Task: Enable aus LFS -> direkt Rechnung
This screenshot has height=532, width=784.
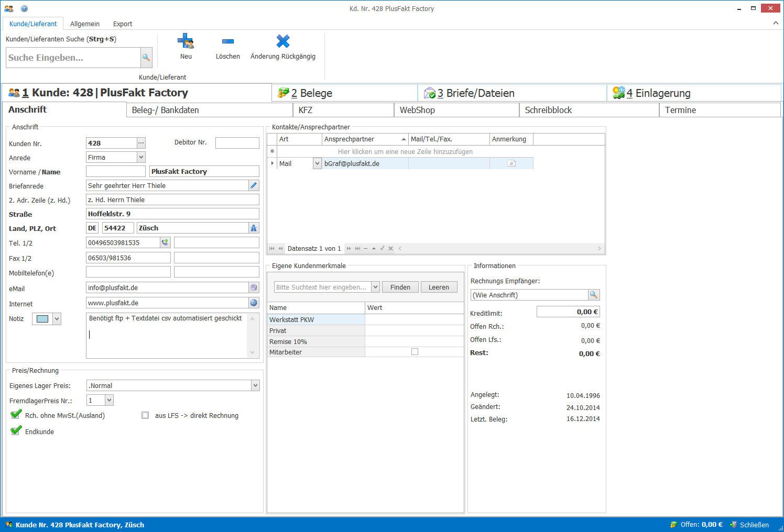Action: (145, 415)
